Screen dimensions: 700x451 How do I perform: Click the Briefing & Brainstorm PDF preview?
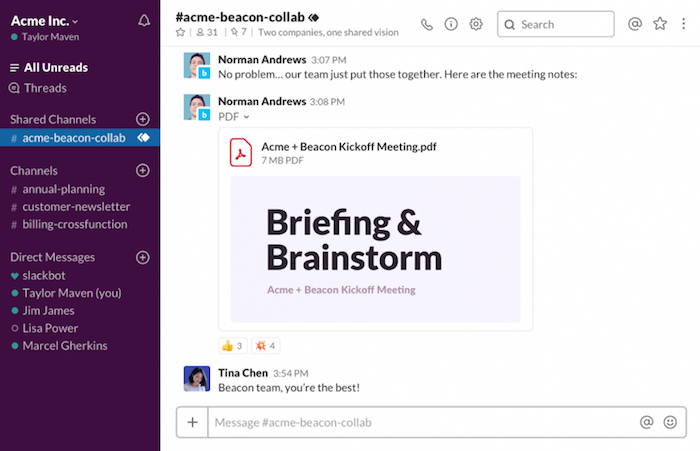[375, 249]
